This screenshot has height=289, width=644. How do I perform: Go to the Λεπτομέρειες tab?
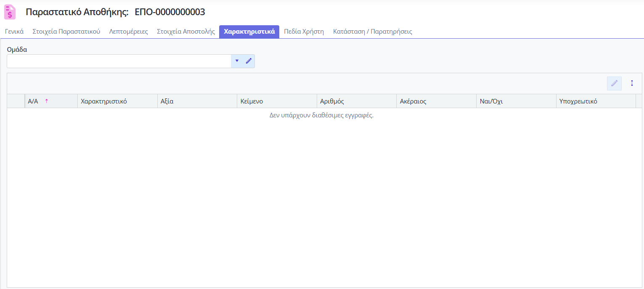(128, 32)
